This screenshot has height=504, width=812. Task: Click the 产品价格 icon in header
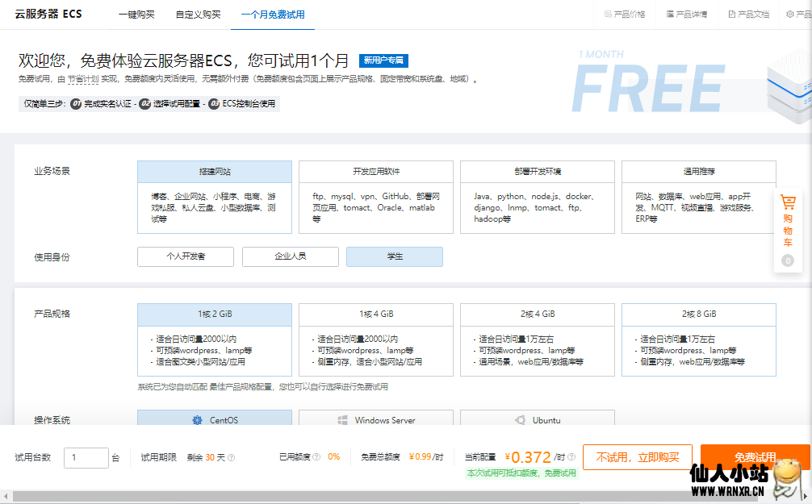pyautogui.click(x=608, y=14)
